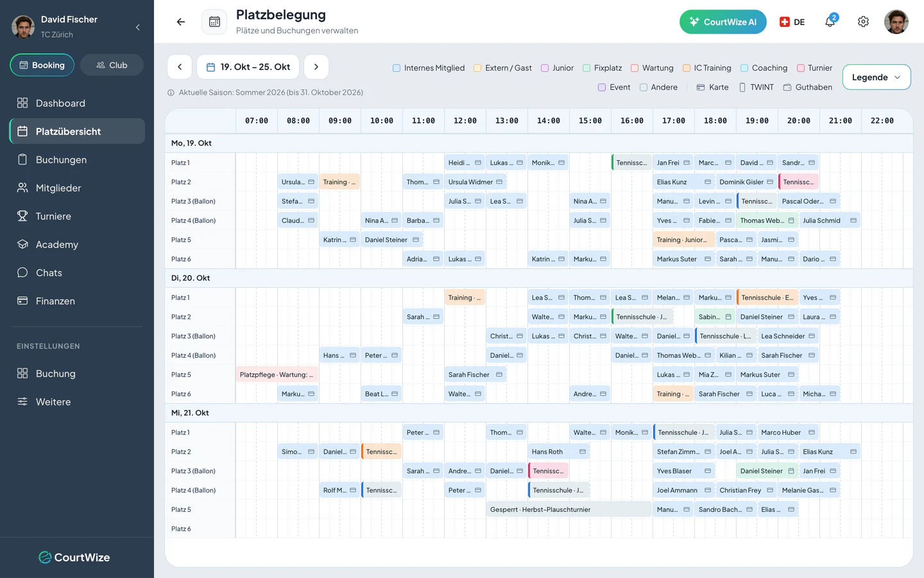Click the Guthaben wallet icon in legend
The width and height of the screenshot is (924, 578).
[787, 87]
